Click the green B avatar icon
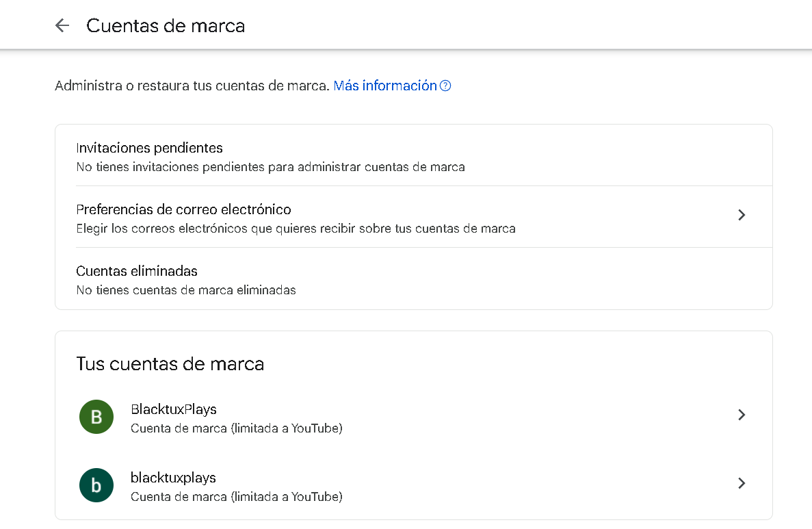The height and width of the screenshot is (529, 812). (96, 417)
